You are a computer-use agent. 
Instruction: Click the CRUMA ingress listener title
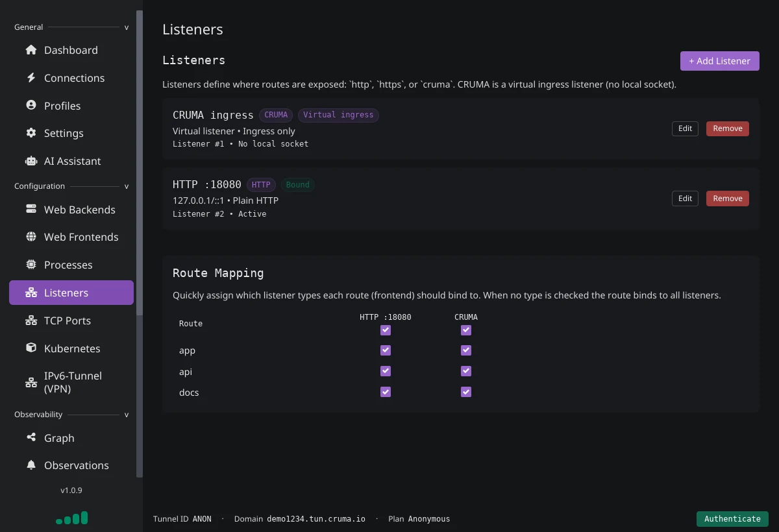point(213,115)
